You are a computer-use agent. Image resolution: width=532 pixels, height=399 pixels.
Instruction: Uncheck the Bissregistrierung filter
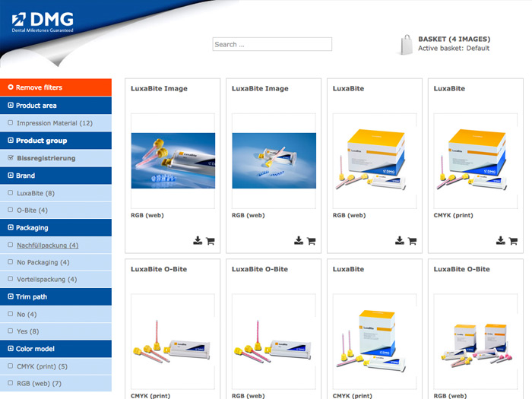(11, 158)
